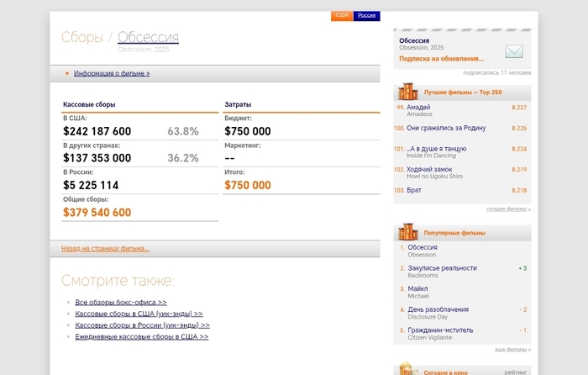
Task: Click the лучшие фильмы » more link
Action: coord(508,209)
